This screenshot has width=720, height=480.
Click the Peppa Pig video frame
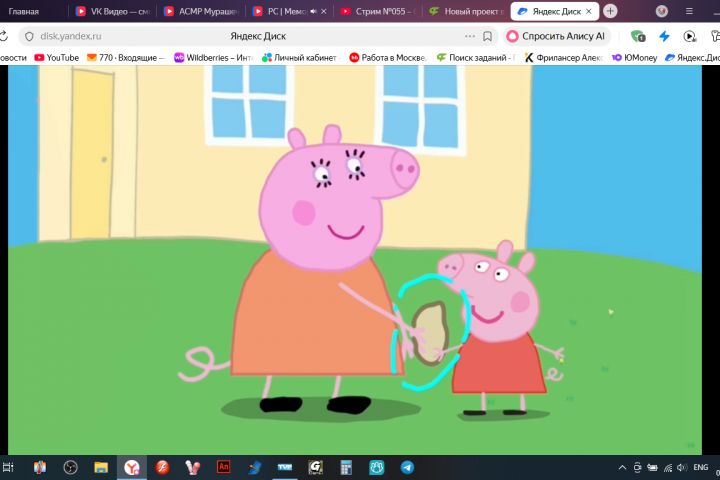click(x=354, y=260)
